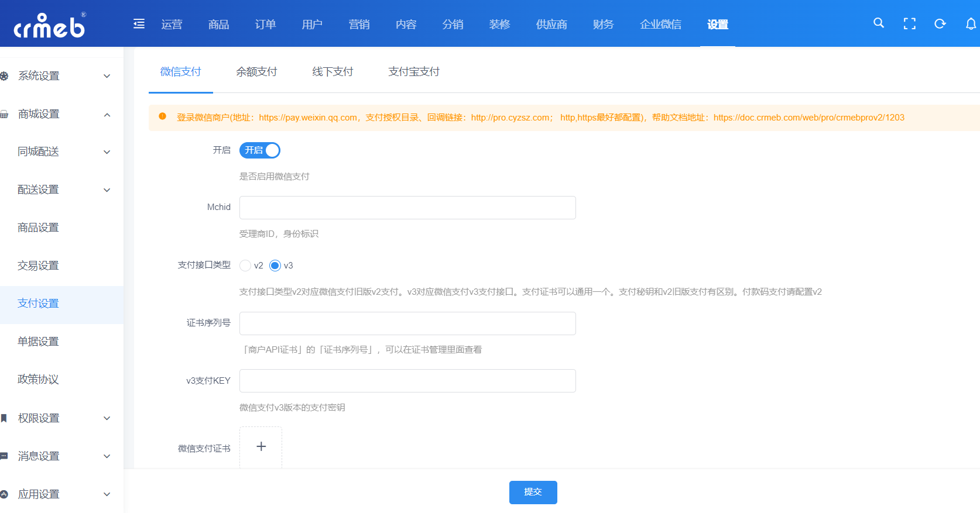Expand 配送设置 submenu chevron
980x513 pixels.
point(107,190)
